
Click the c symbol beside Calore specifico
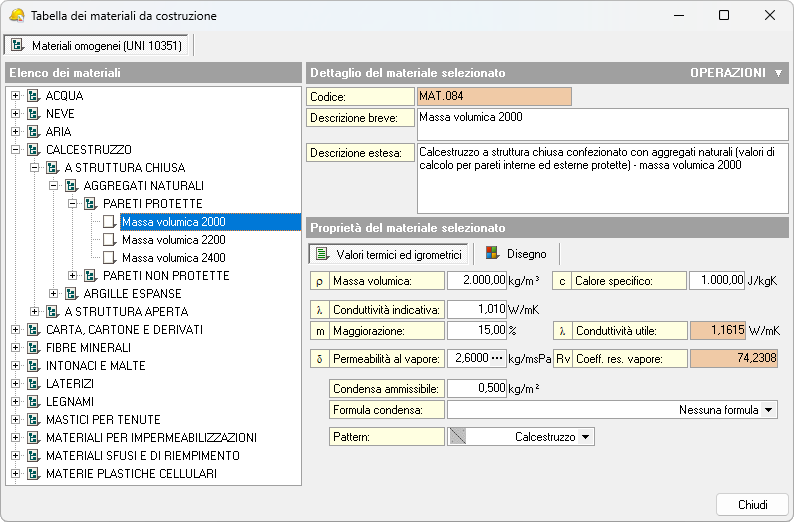click(x=562, y=282)
